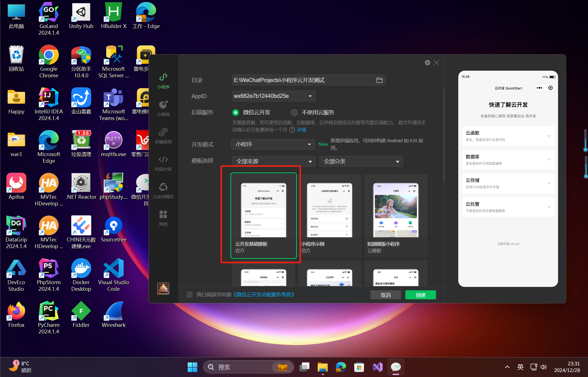
Task: Switch to 多端应用 sidebar section
Action: pos(163,135)
